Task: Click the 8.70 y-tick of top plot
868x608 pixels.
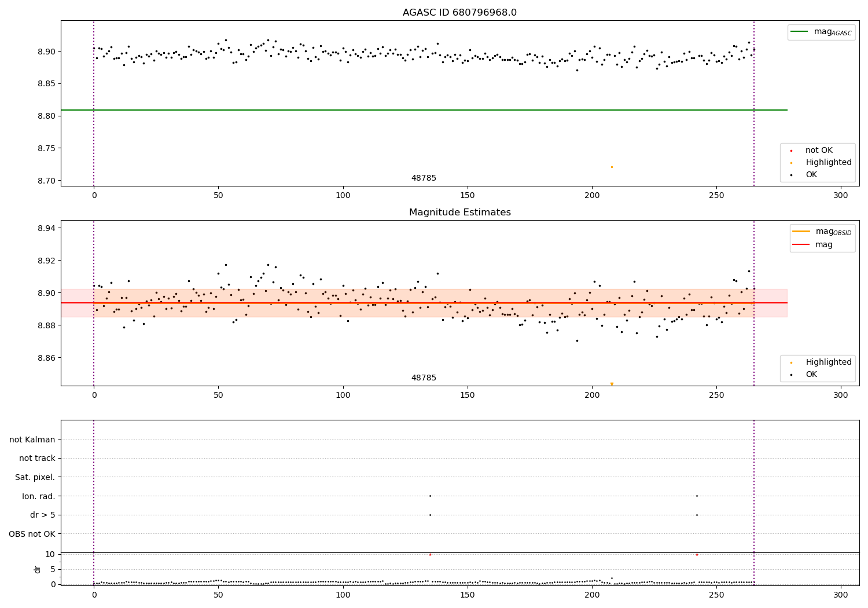Action: tap(46, 181)
